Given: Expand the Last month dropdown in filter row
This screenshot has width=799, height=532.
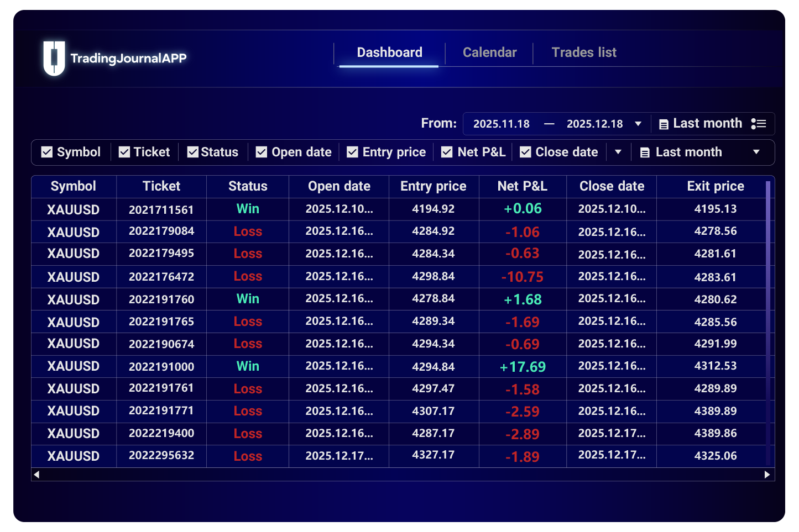Looking at the screenshot, I should (x=756, y=152).
